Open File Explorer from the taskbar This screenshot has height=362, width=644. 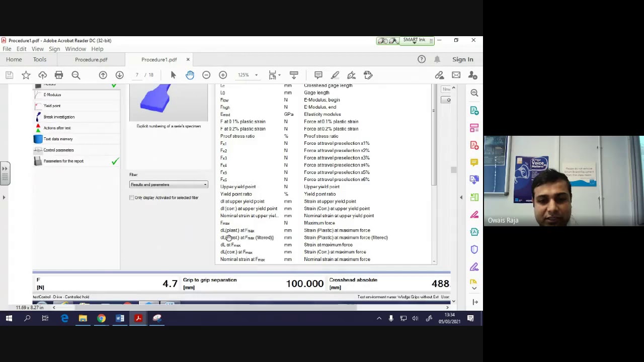point(83,318)
